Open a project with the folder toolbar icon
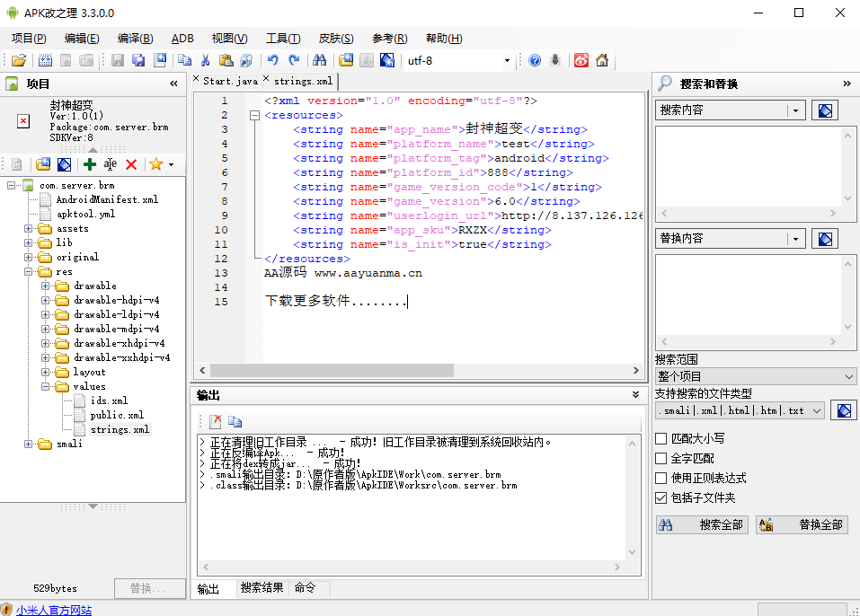 [18, 60]
